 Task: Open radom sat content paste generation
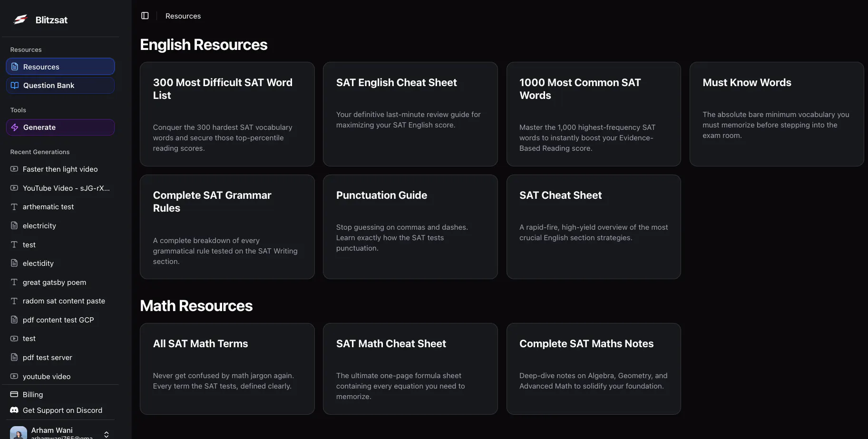tap(60, 301)
